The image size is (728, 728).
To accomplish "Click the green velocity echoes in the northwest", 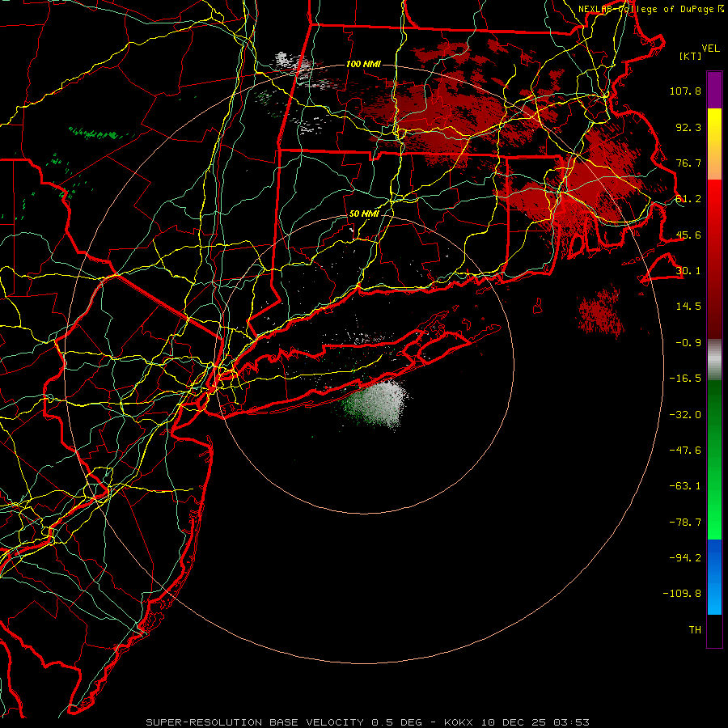I will point(99,134).
